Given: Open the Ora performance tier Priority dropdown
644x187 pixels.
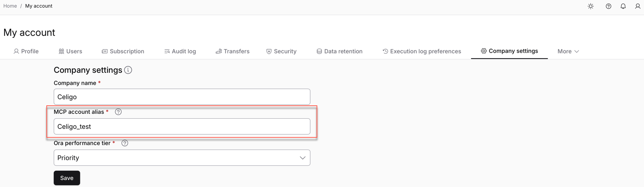Looking at the screenshot, I should click(182, 158).
